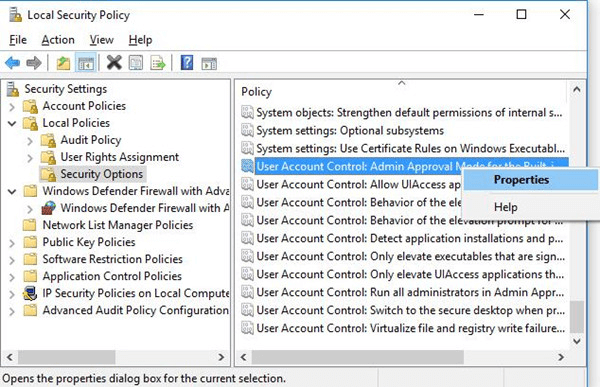Expand the IP Security Policies node
600x387 pixels.
point(12,294)
